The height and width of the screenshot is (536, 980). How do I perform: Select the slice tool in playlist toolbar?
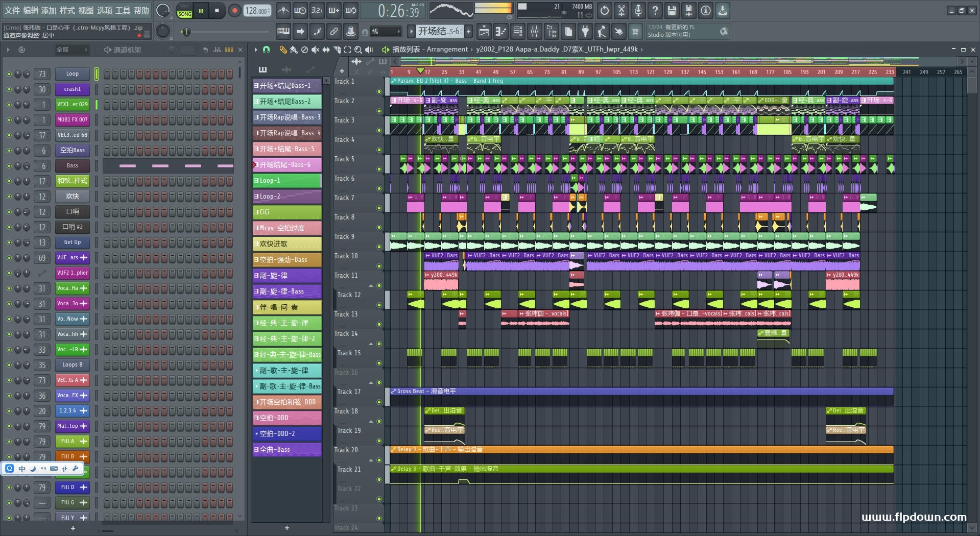click(337, 50)
